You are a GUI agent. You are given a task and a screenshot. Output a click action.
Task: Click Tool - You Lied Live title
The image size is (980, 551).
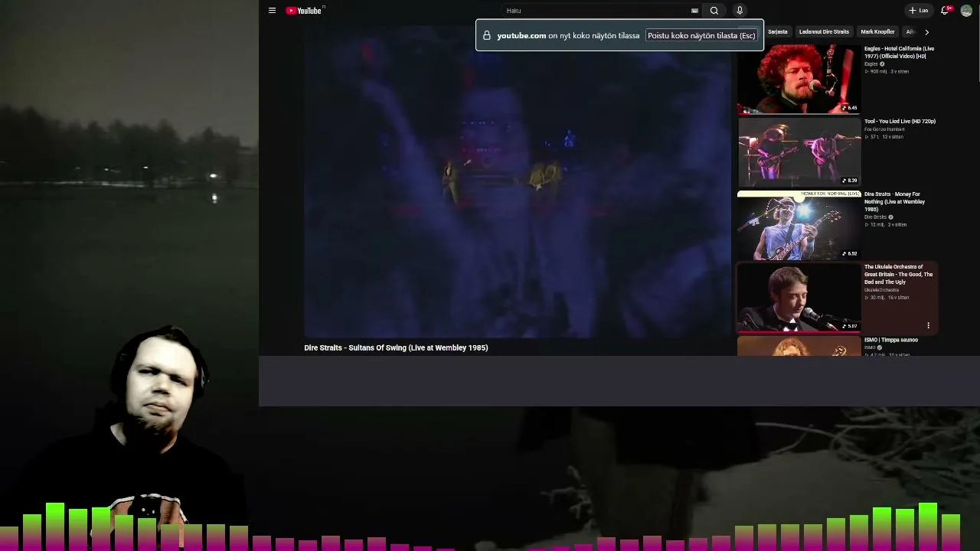(x=900, y=121)
